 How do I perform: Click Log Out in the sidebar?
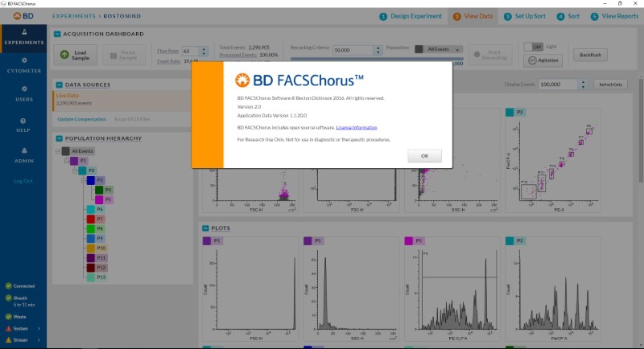click(23, 181)
